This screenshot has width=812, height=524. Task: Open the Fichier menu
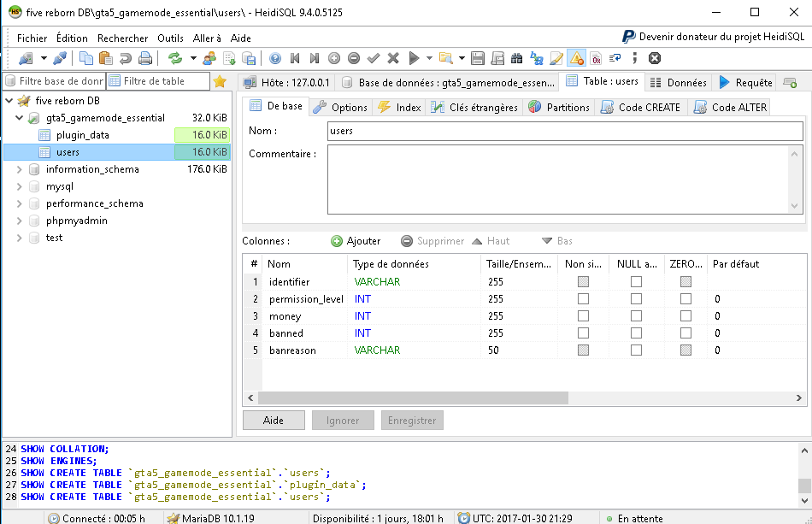coord(32,38)
